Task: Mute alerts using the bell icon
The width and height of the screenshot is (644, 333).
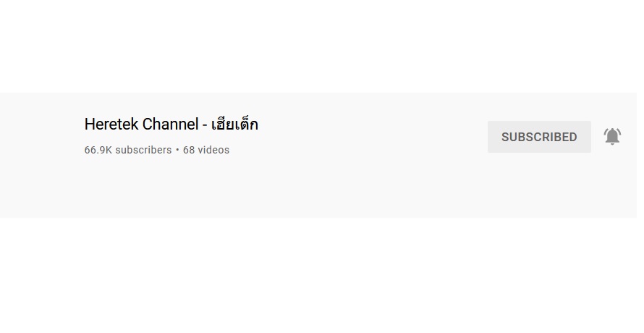Action: 612,137
